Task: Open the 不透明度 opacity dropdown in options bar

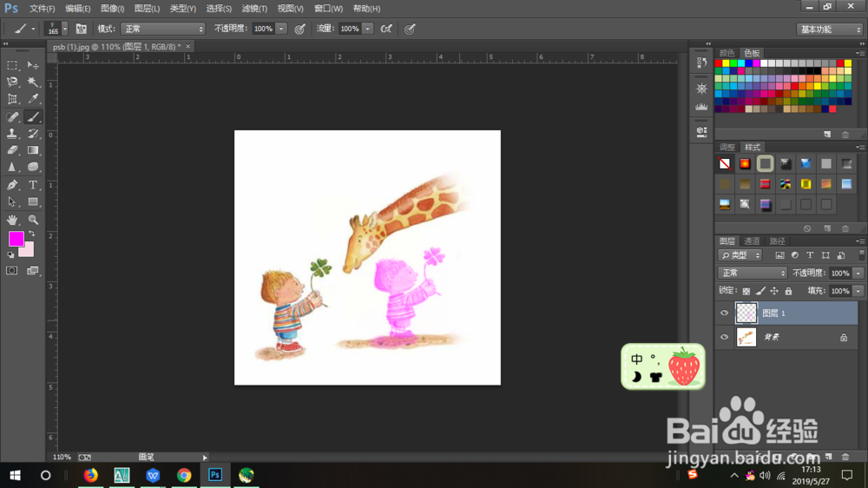Action: pyautogui.click(x=281, y=29)
